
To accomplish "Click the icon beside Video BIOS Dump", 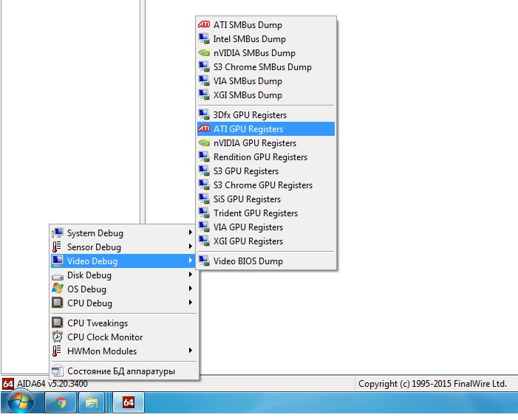I will point(204,261).
